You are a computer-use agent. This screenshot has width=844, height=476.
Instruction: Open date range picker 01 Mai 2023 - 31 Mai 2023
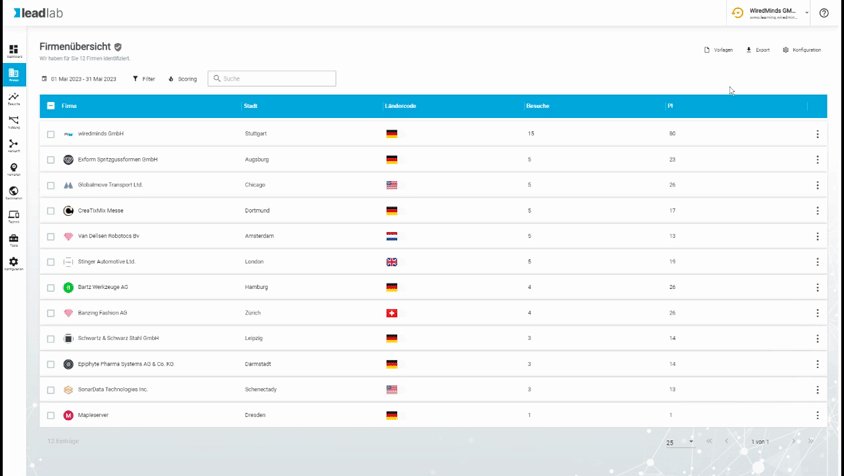click(79, 79)
